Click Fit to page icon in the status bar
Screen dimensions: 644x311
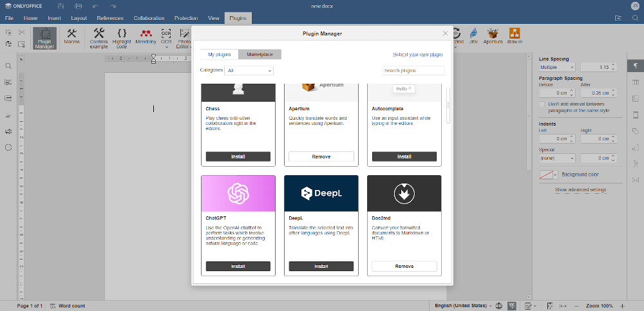pyautogui.click(x=550, y=306)
